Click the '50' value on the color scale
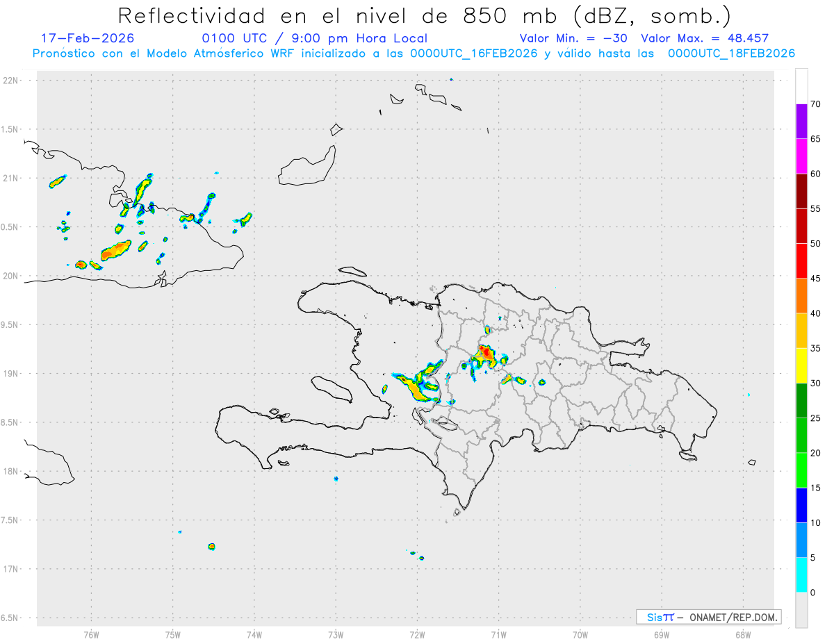Screen dimensions: 834x644 coord(816,244)
